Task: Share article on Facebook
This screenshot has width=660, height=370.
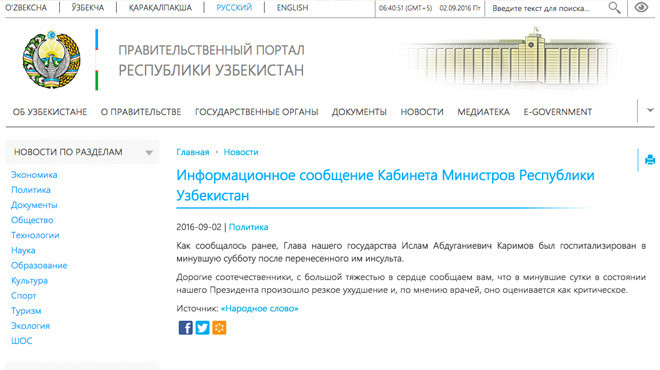Action: tap(185, 327)
